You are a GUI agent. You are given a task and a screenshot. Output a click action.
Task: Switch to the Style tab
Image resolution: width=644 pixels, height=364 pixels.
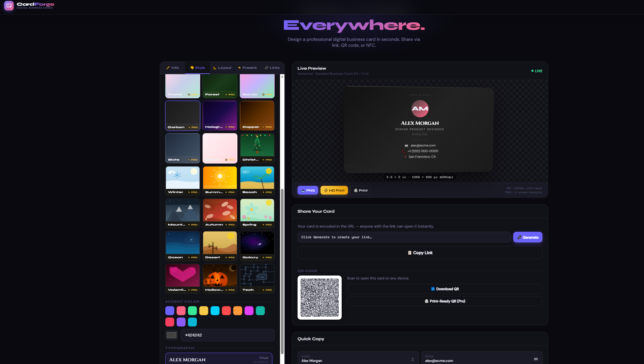pos(197,68)
